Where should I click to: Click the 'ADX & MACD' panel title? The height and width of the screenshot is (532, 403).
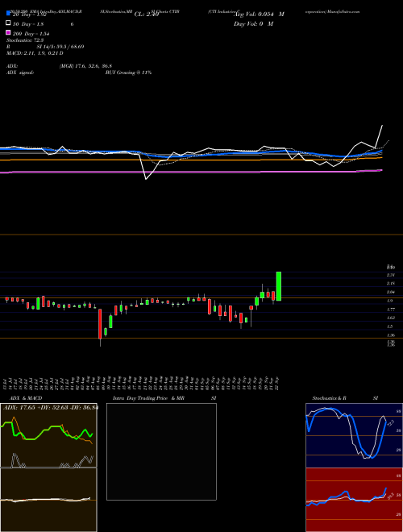pyautogui.click(x=26, y=398)
